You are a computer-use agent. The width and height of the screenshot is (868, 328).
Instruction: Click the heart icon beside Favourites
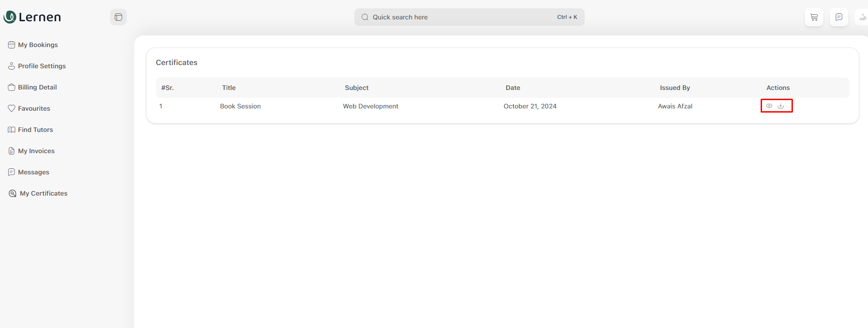tap(12, 108)
